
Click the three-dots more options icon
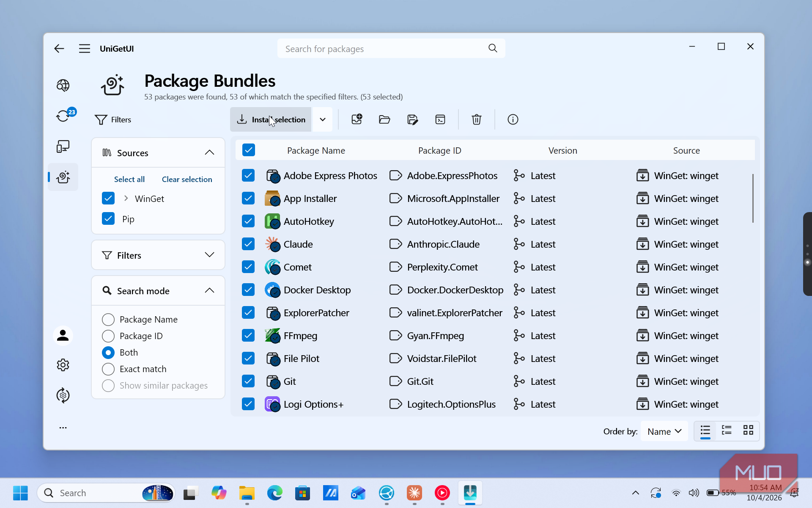point(63,428)
